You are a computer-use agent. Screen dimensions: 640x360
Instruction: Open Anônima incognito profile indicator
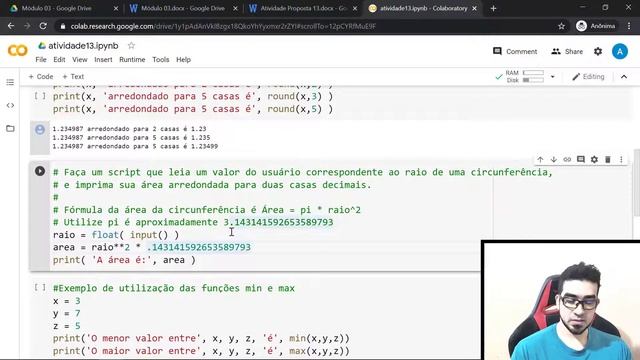tap(596, 26)
